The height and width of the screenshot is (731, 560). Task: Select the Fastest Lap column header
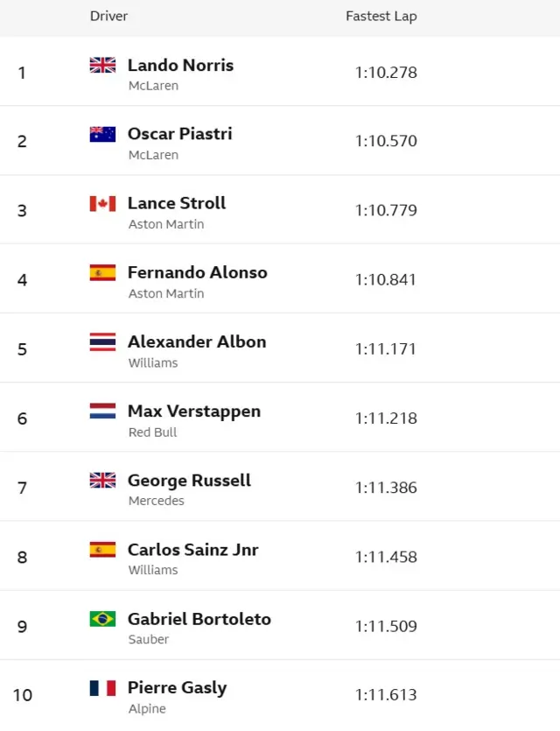coord(381,17)
